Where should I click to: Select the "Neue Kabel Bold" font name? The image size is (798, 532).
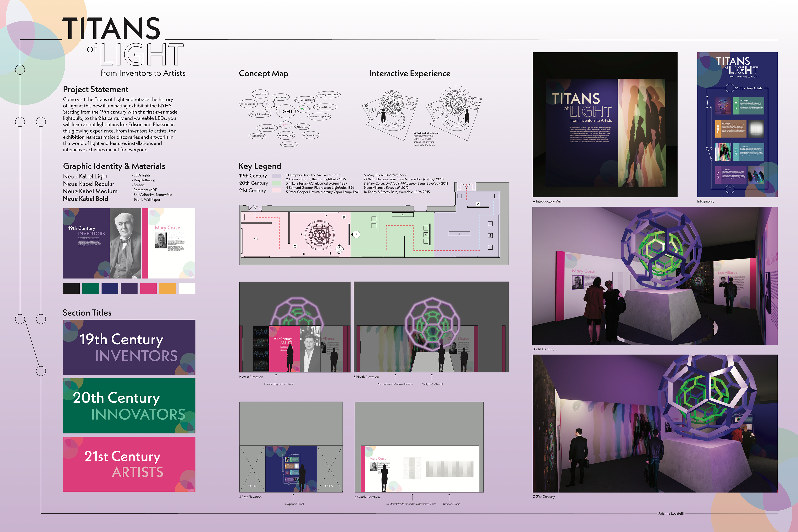[x=85, y=199]
